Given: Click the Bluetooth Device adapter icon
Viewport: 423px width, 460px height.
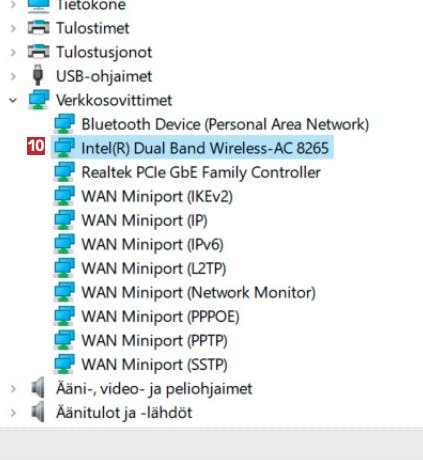Looking at the screenshot, I should [x=64, y=124].
